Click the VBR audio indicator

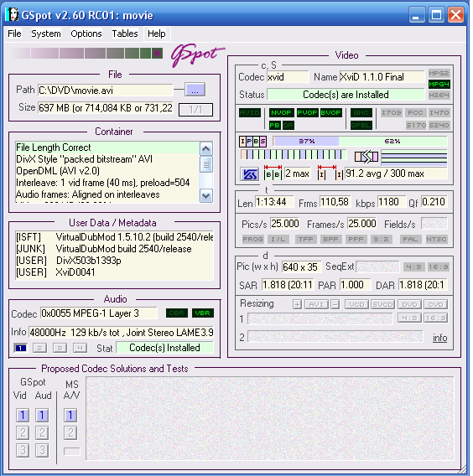pyautogui.click(x=203, y=313)
